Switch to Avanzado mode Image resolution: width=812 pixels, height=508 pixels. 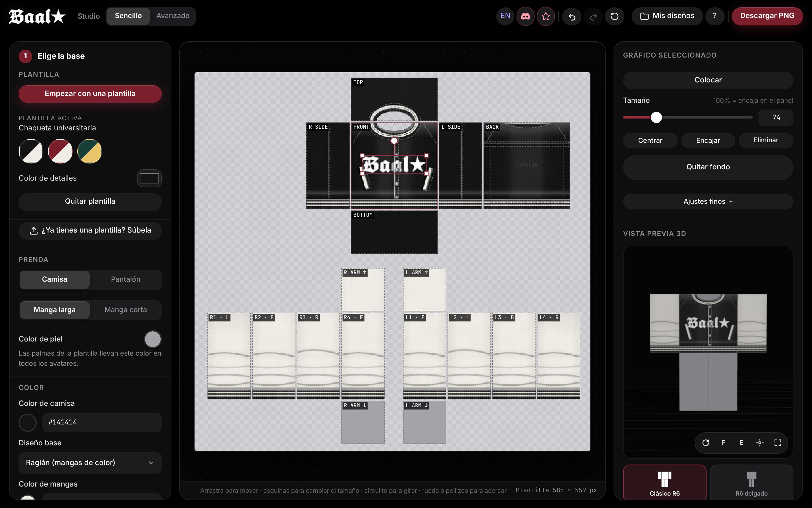point(173,16)
